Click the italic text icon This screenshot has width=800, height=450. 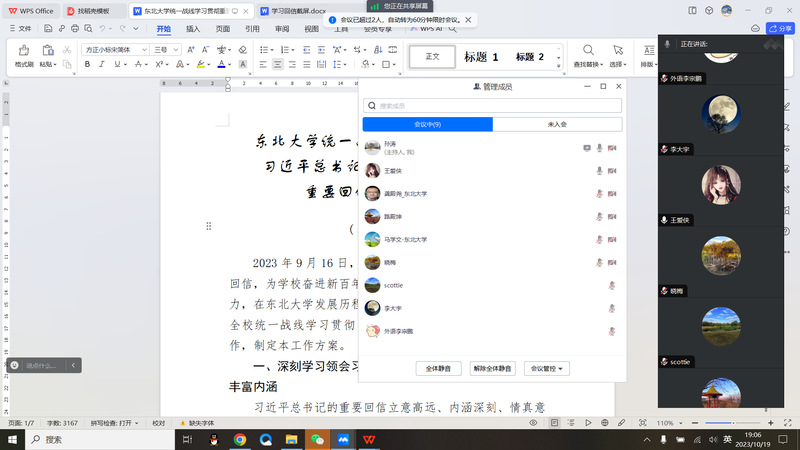(102, 64)
